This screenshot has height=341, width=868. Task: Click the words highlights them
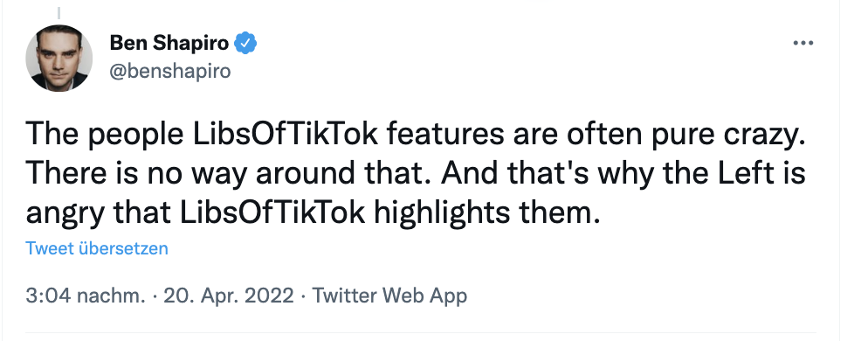coord(487,214)
